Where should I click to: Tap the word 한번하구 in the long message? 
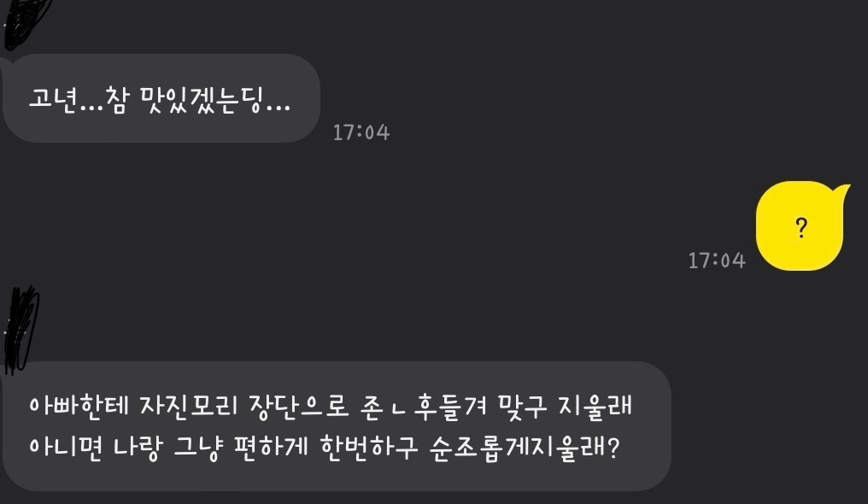tap(369, 447)
